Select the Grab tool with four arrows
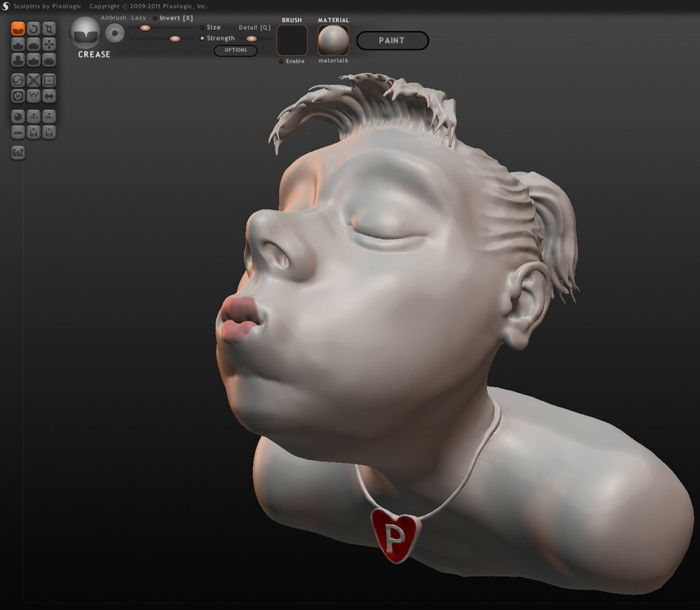The height and width of the screenshot is (610, 700). tap(49, 44)
